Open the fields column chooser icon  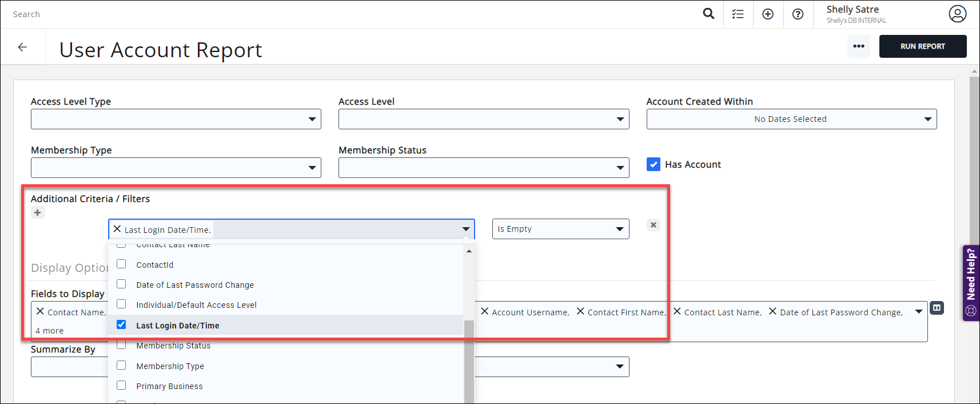[937, 308]
